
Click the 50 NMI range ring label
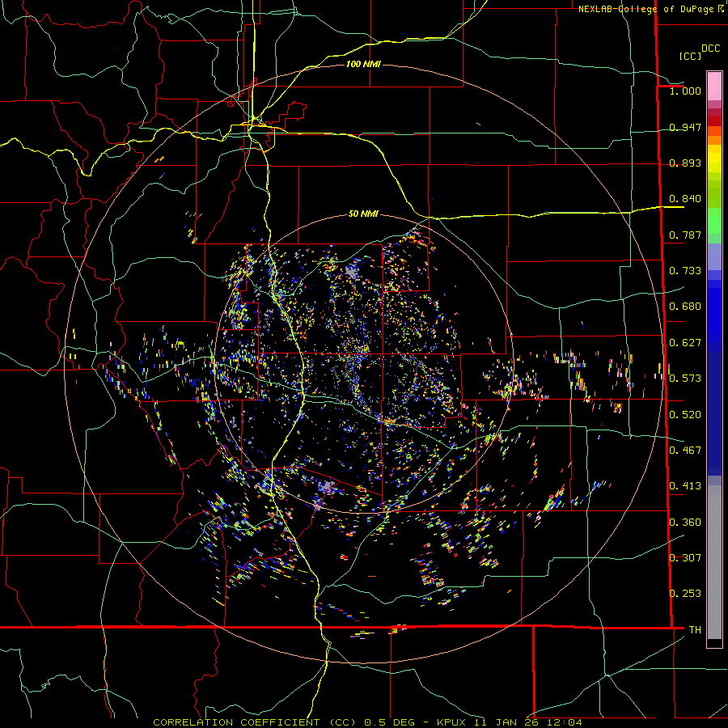pos(363,214)
